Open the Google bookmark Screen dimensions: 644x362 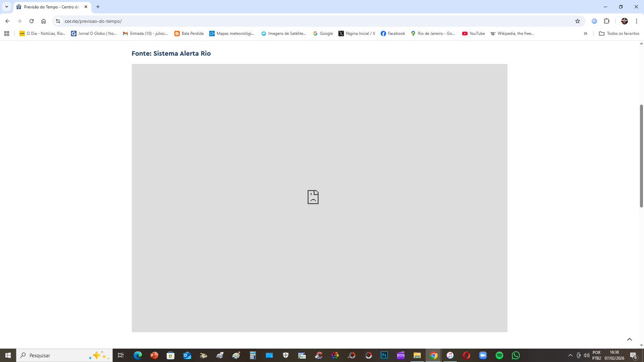coord(323,33)
